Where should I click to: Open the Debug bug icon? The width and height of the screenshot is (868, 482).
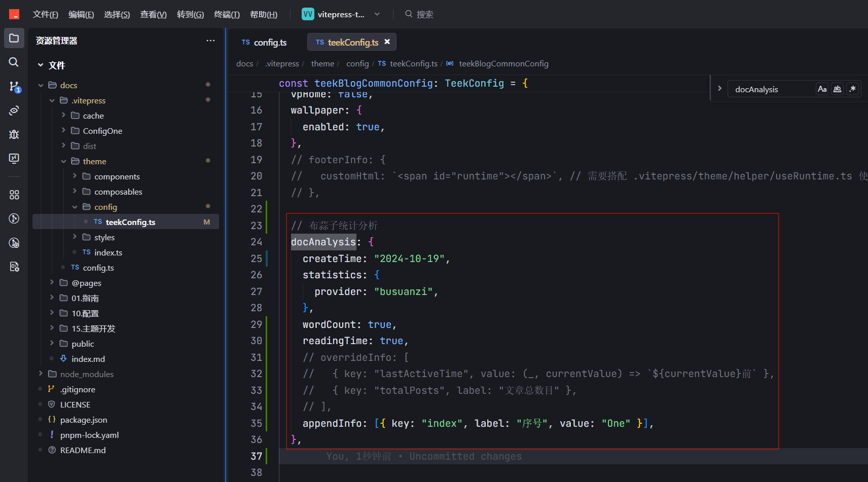pos(14,134)
